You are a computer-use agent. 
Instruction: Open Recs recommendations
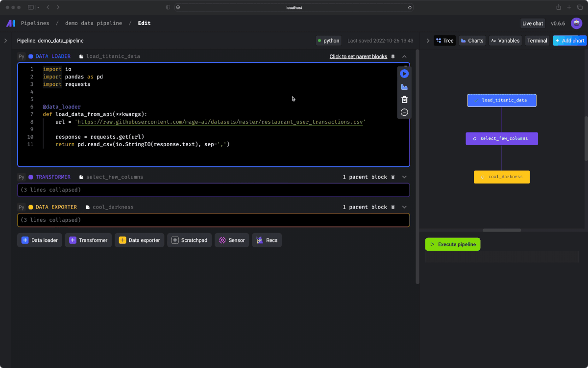pos(267,240)
